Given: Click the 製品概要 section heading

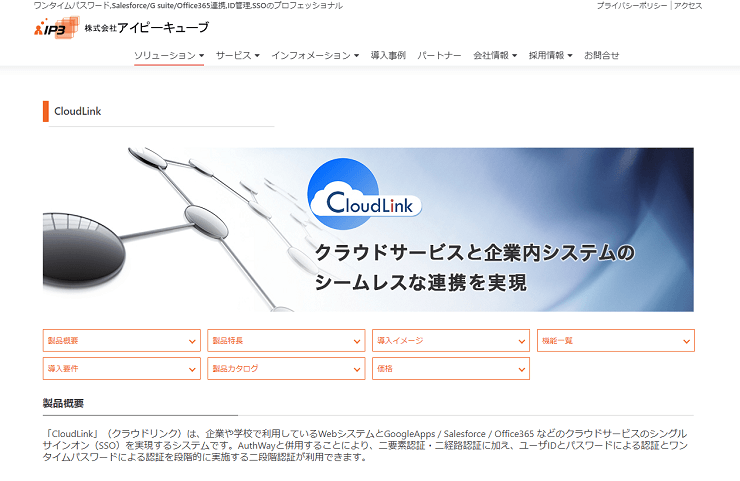Looking at the screenshot, I should (63, 403).
